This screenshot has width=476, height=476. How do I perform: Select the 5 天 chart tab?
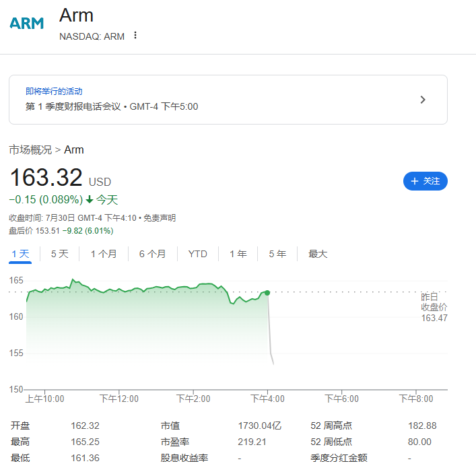tap(59, 254)
